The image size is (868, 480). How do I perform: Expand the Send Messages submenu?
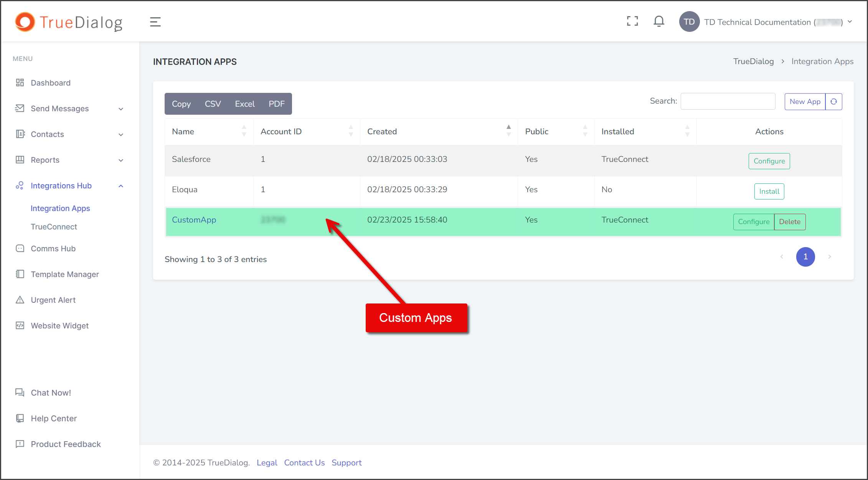[121, 109]
